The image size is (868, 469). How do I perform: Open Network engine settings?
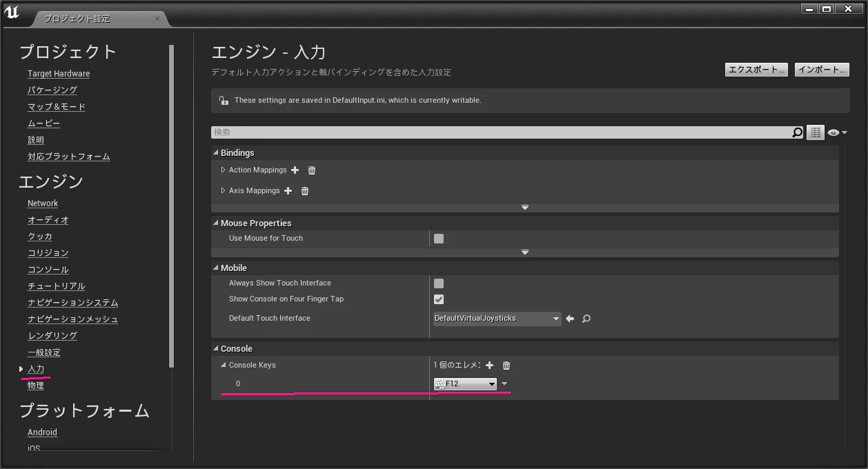point(43,203)
